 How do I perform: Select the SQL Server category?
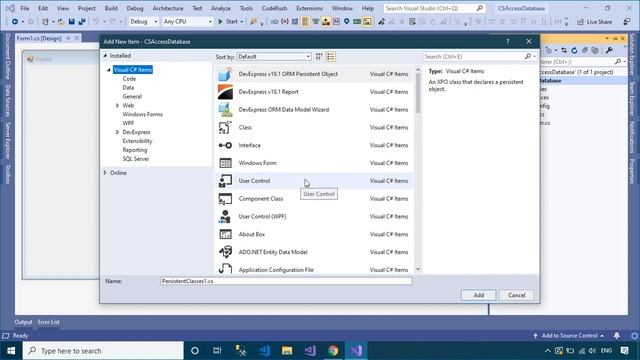(x=136, y=159)
